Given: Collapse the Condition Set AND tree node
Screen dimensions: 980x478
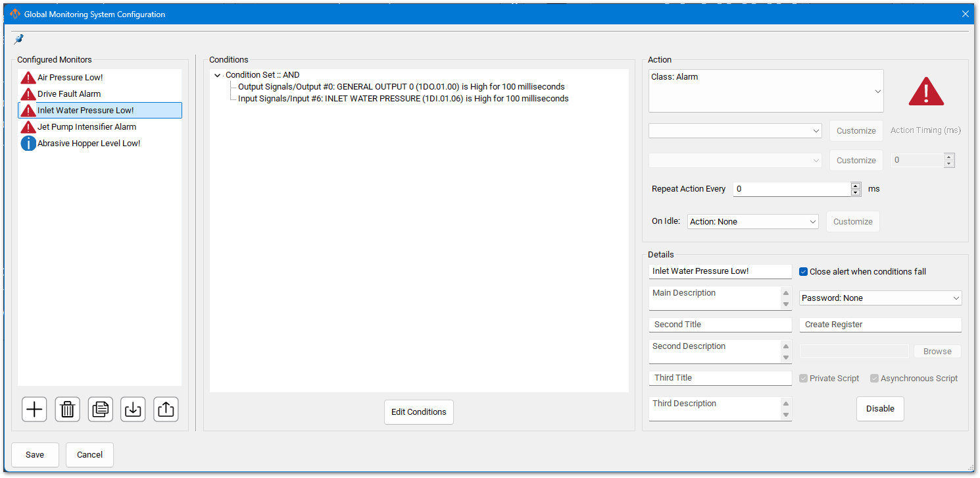Looking at the screenshot, I should (x=218, y=76).
